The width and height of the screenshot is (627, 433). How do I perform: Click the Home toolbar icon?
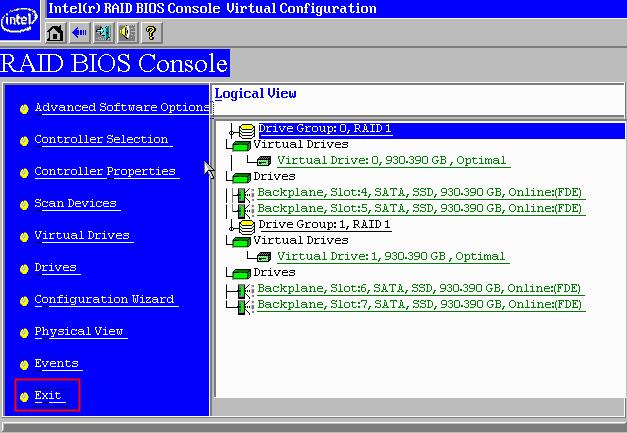click(55, 33)
